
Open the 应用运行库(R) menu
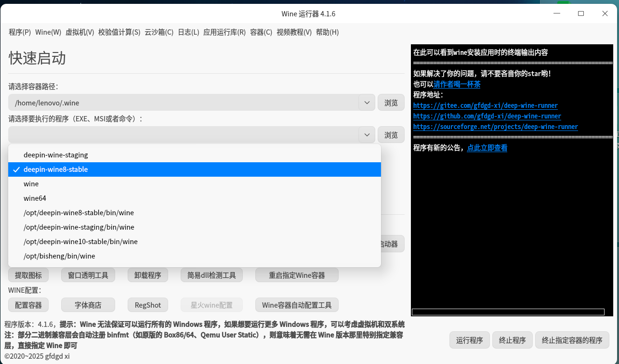pyautogui.click(x=224, y=32)
